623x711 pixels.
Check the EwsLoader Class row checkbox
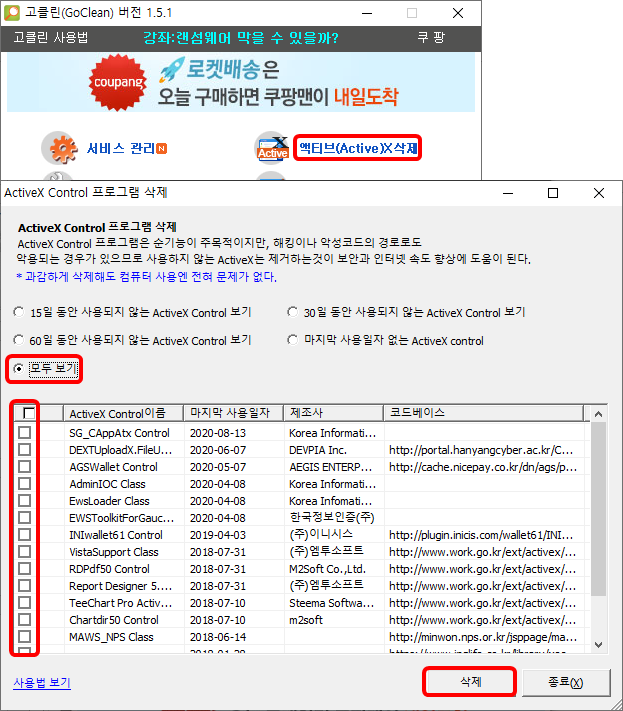(x=24, y=501)
